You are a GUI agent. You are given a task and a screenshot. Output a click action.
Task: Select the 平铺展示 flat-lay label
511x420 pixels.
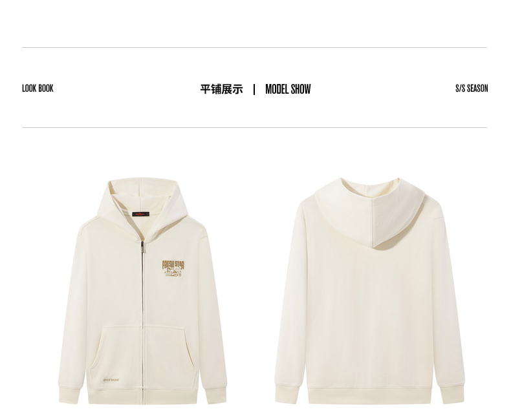click(x=221, y=89)
